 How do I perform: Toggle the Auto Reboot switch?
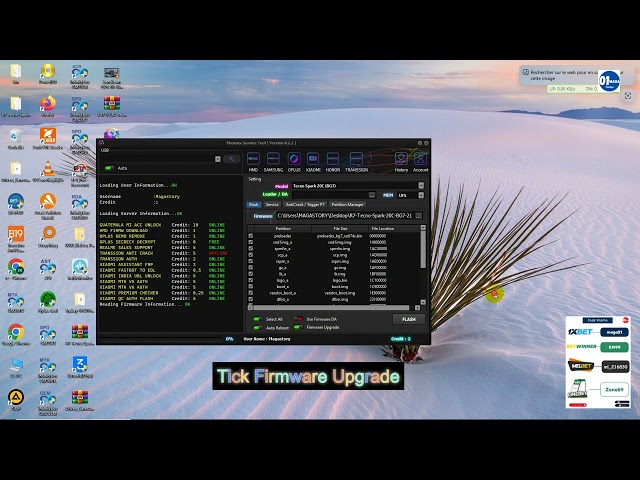pyautogui.click(x=258, y=327)
